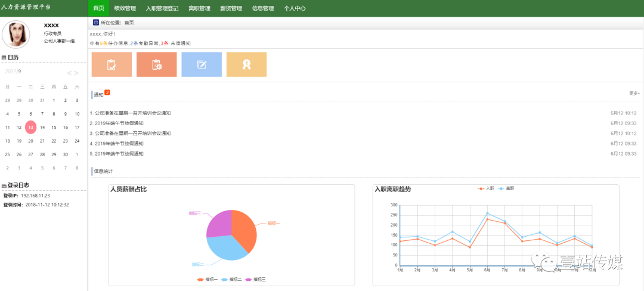
Task: Click the orange 指标一 pie slice
Action: coord(246,230)
